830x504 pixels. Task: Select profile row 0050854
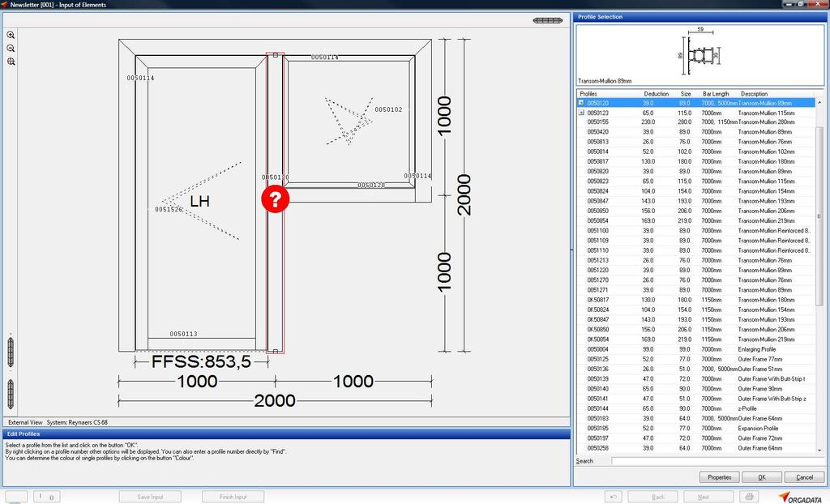(696, 221)
